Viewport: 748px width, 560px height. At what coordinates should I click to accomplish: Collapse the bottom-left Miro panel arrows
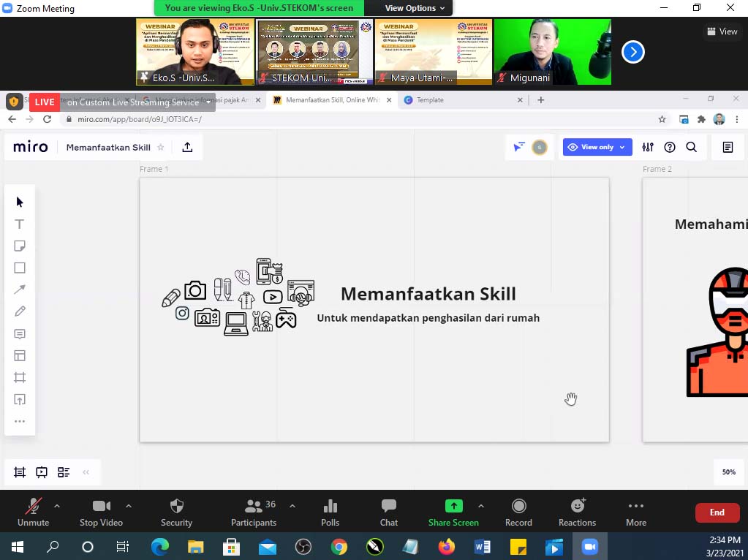[86, 472]
